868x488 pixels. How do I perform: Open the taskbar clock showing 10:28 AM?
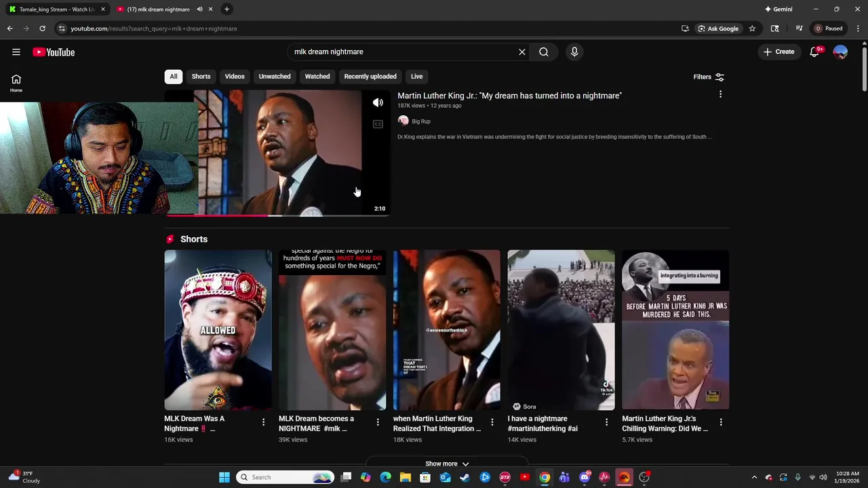tap(847, 477)
